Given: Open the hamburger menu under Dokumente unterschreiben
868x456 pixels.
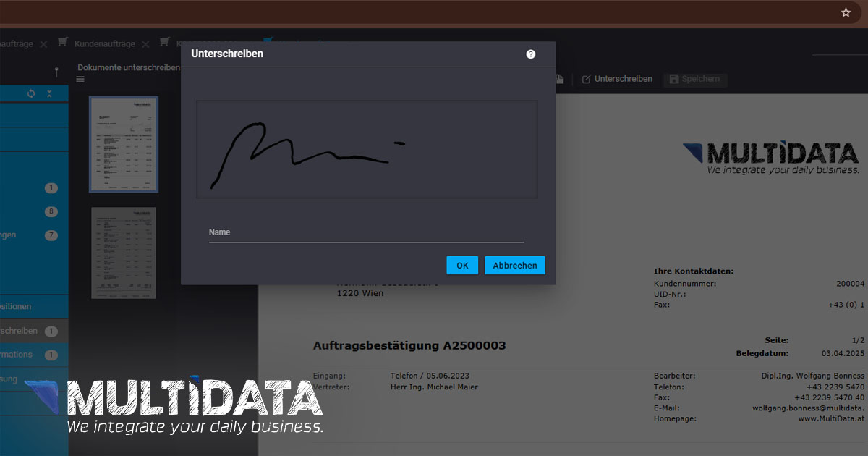Looking at the screenshot, I should click(x=80, y=79).
